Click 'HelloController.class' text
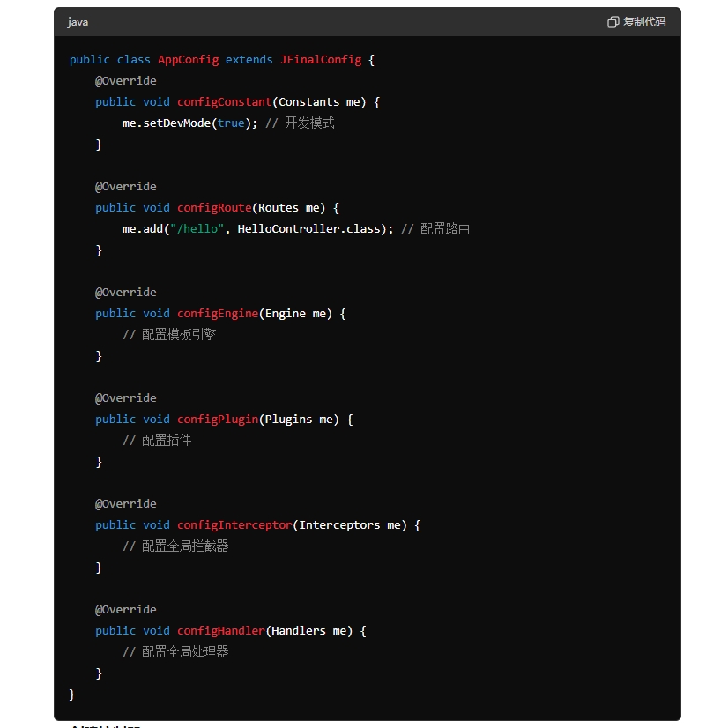728x728 pixels. [x=308, y=229]
